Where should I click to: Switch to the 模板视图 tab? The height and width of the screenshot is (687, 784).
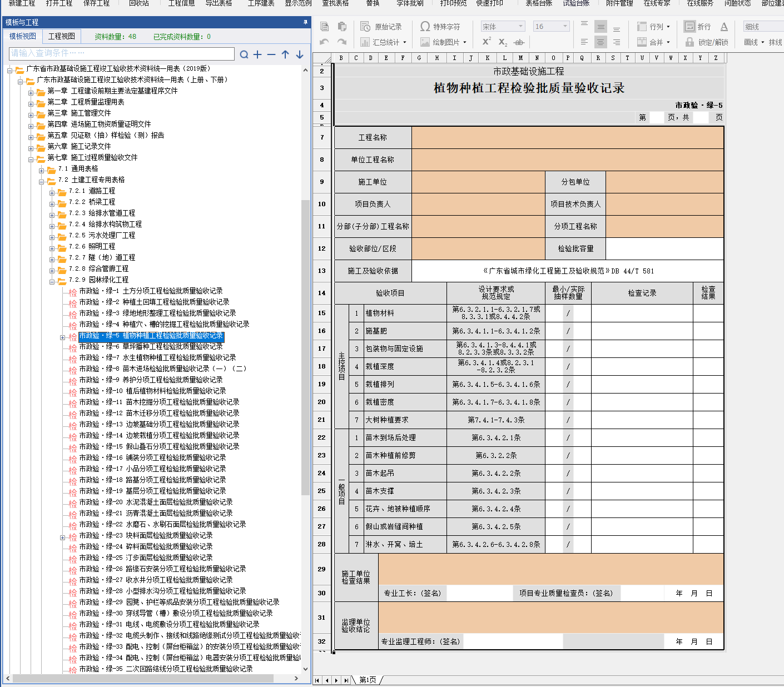click(23, 36)
